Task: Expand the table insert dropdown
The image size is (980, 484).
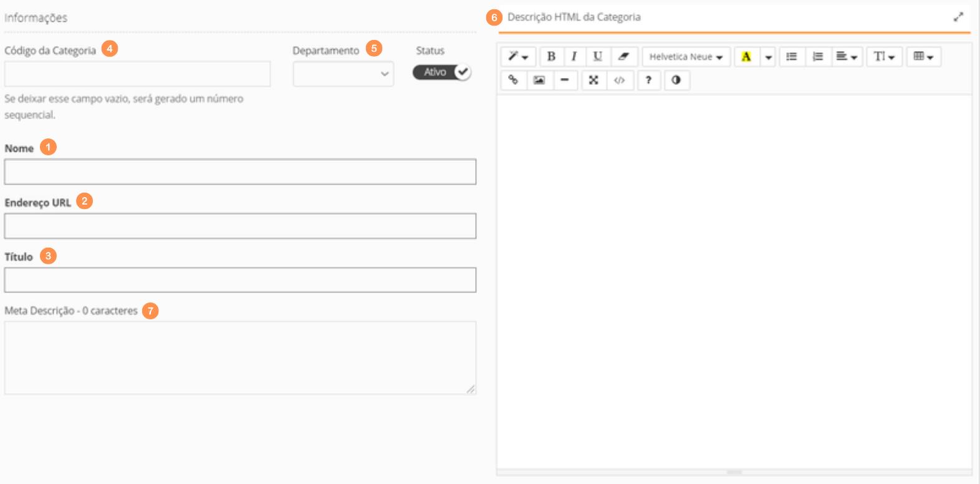Action: (923, 57)
